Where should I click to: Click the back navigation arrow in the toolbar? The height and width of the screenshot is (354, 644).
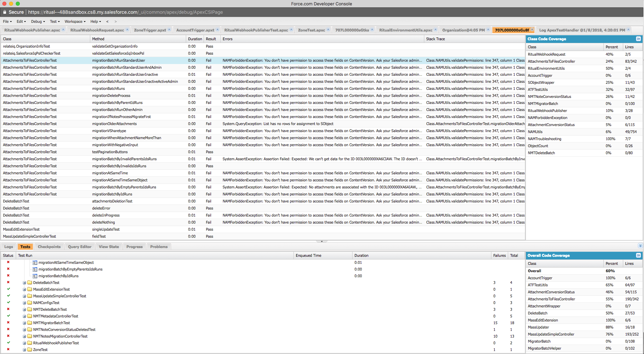coord(107,21)
